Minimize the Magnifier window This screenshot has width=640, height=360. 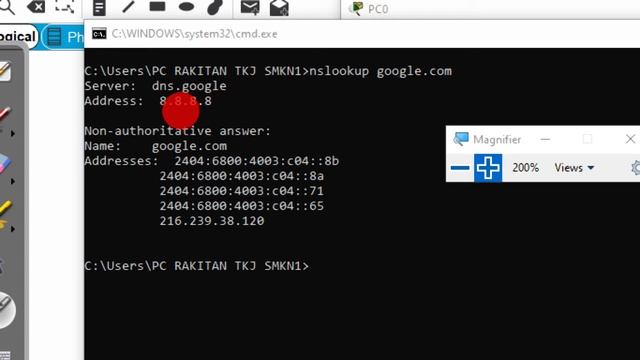pos(545,140)
